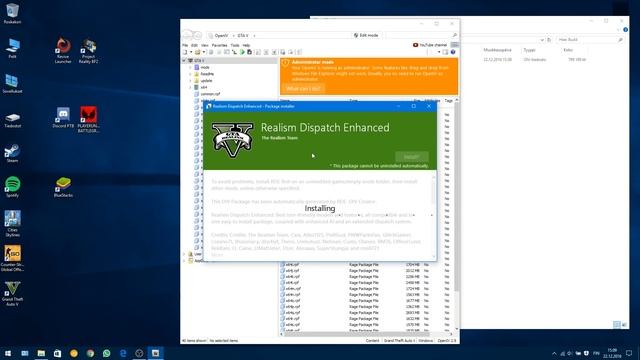This screenshot has height=360, width=640.
Task: Open the Favorites menu in OpenIV
Action: coord(219,45)
